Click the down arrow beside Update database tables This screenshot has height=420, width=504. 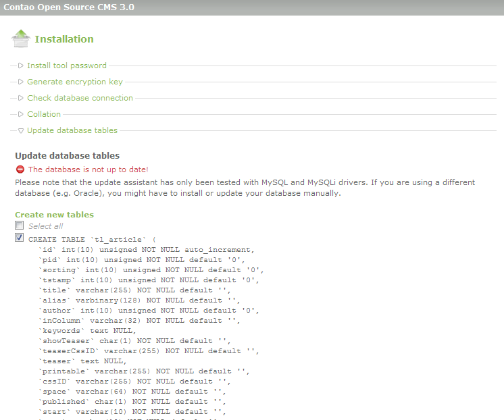21,130
